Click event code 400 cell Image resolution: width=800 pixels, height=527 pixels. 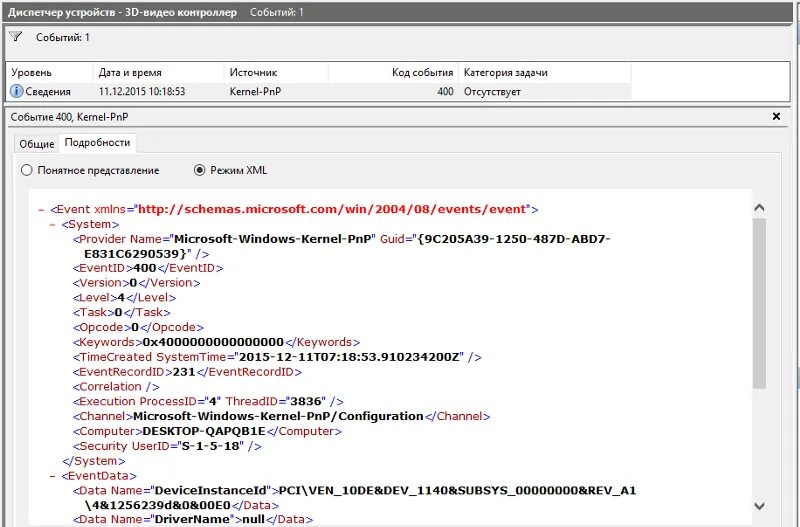tap(445, 92)
